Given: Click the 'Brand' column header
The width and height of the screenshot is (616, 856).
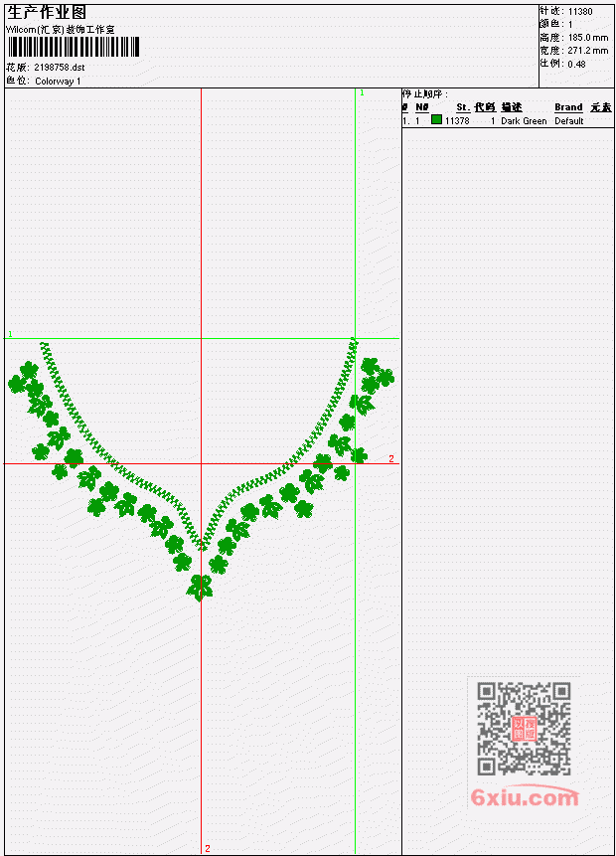Looking at the screenshot, I should [x=568, y=107].
